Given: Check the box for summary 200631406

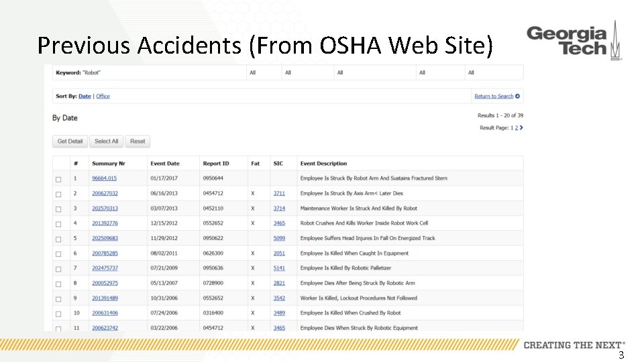Looking at the screenshot, I should tap(58, 314).
